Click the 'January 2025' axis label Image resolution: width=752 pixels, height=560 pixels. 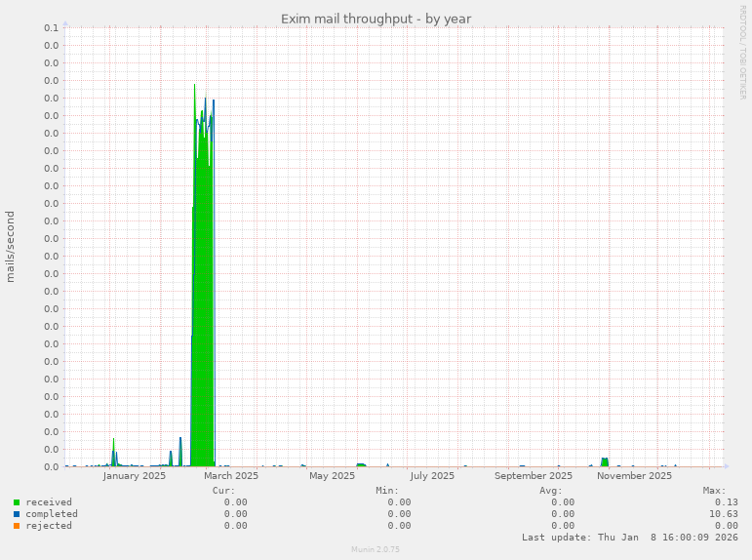click(x=134, y=475)
